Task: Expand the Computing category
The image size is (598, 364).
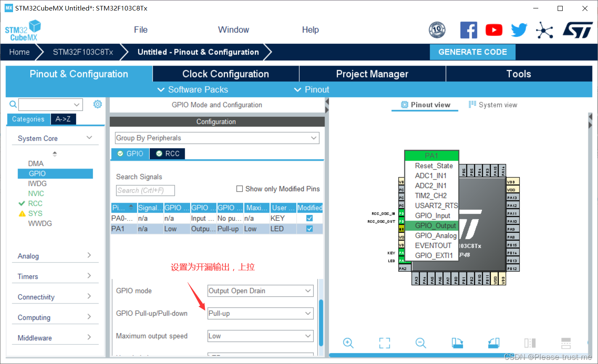Action: click(x=89, y=317)
